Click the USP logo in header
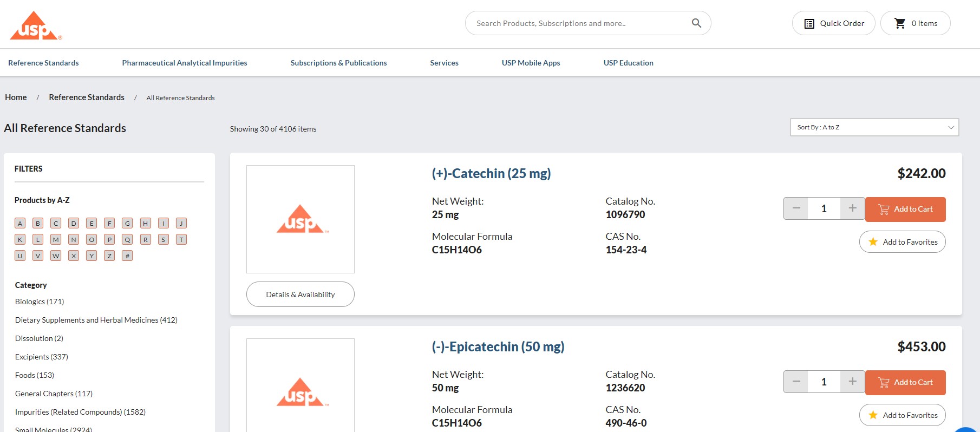Image resolution: width=980 pixels, height=432 pixels. tap(36, 26)
